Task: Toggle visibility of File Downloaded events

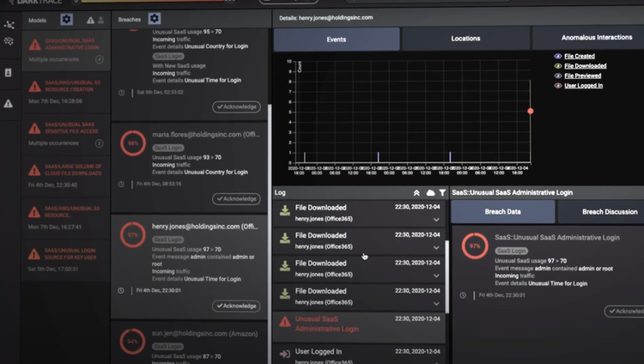Action: click(558, 66)
